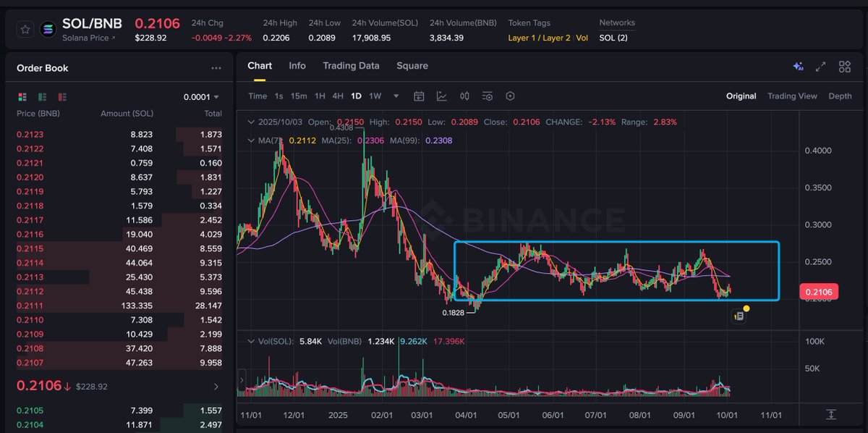Screen dimensions: 868x433
Task: Select the Depth chart mode
Action: [840, 96]
